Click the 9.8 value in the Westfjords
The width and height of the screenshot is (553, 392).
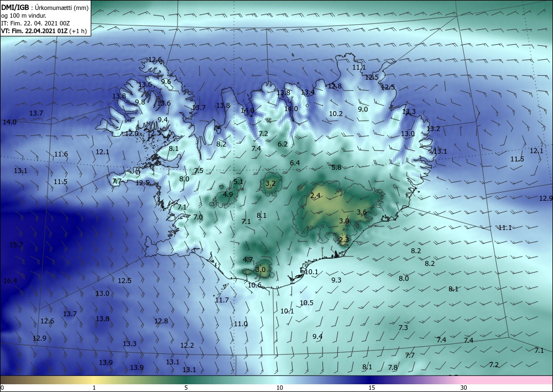pyautogui.click(x=140, y=102)
